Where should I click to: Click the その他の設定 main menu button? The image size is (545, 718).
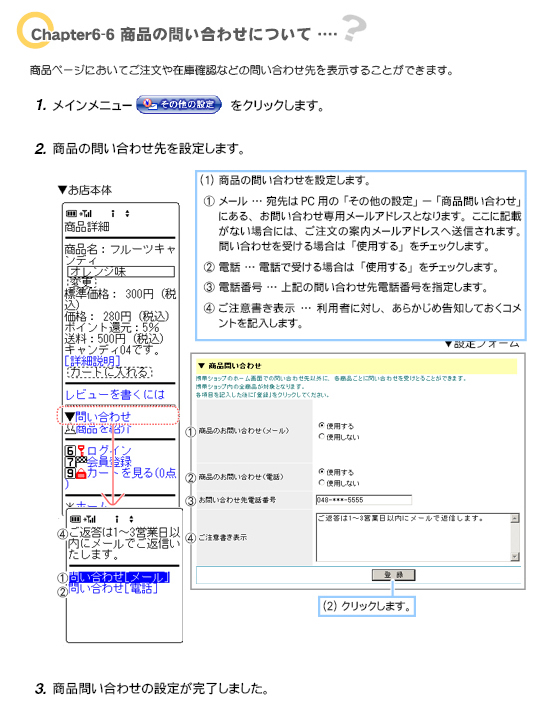179,104
